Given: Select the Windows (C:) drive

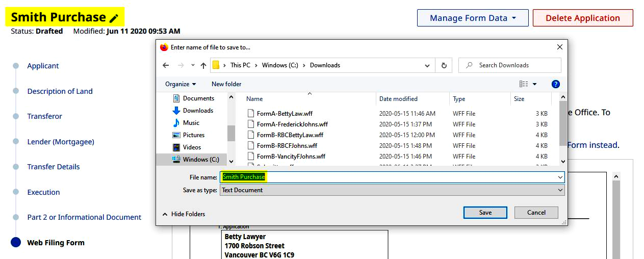Looking at the screenshot, I should coord(196,160).
